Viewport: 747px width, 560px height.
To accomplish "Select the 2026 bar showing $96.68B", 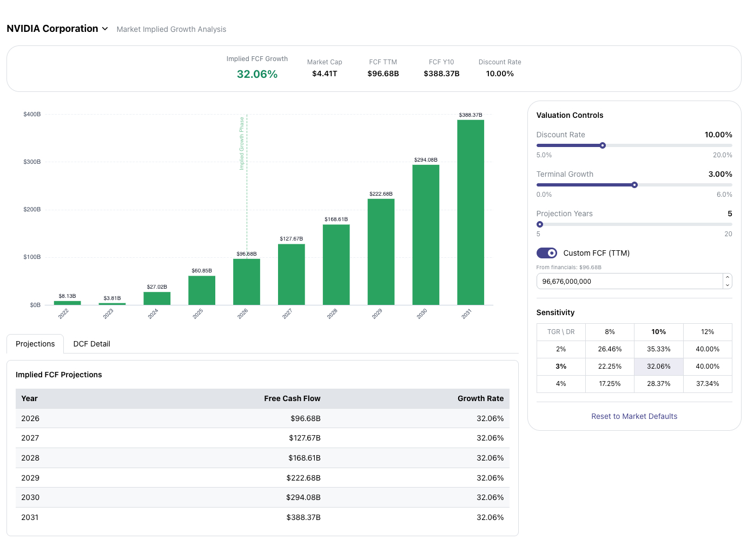I will click(246, 281).
